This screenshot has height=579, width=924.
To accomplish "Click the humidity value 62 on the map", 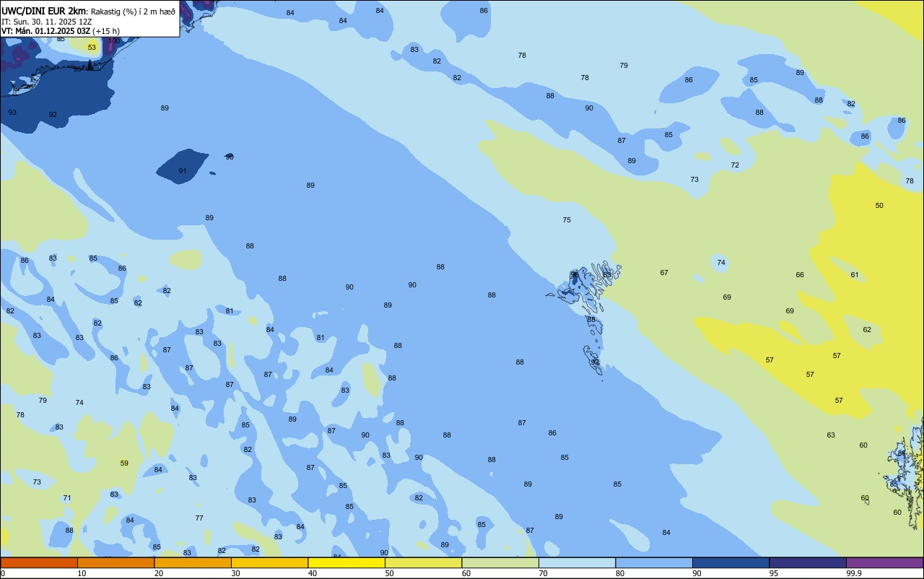I will (867, 330).
